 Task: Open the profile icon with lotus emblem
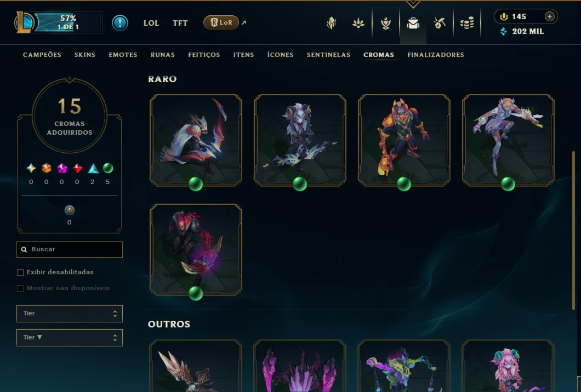point(358,24)
